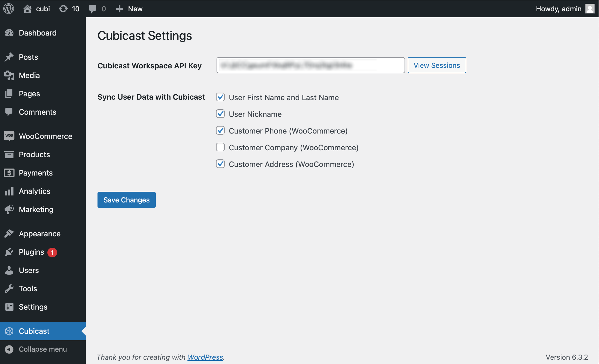Viewport: 599px width, 364px height.
Task: Click the Products archive box icon
Action: pyautogui.click(x=9, y=155)
